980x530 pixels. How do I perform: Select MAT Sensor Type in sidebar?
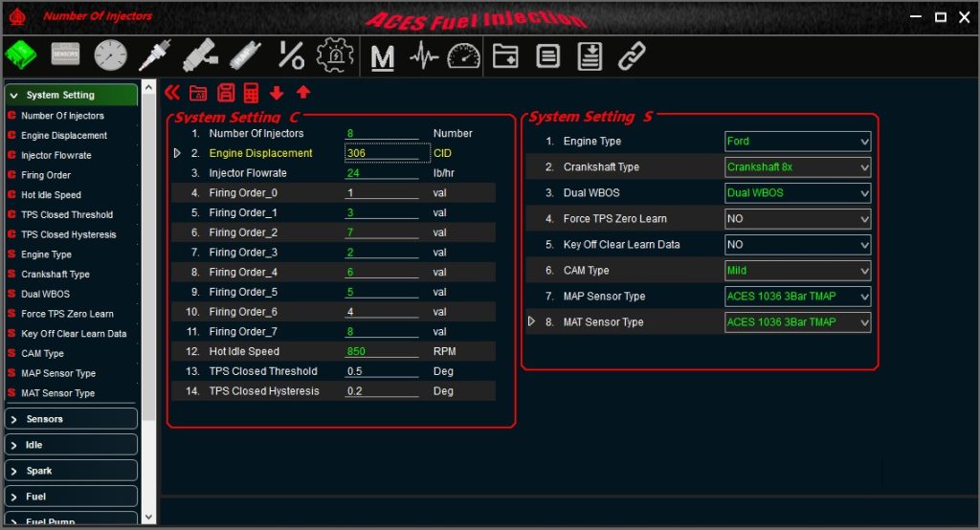tap(57, 393)
